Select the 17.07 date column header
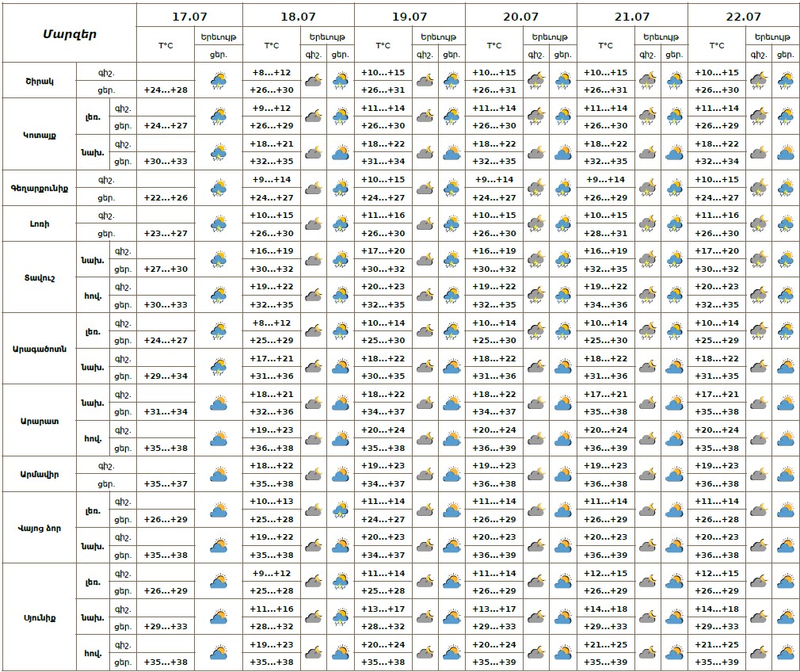This screenshot has height=672, width=800. pyautogui.click(x=189, y=16)
